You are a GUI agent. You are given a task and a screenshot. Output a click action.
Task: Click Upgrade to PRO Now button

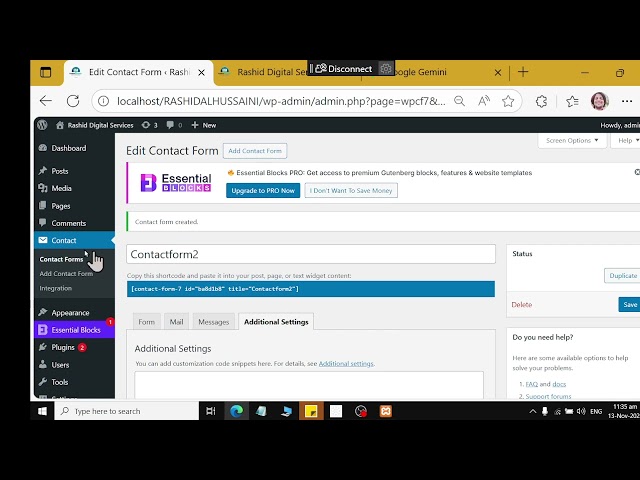coord(263,191)
